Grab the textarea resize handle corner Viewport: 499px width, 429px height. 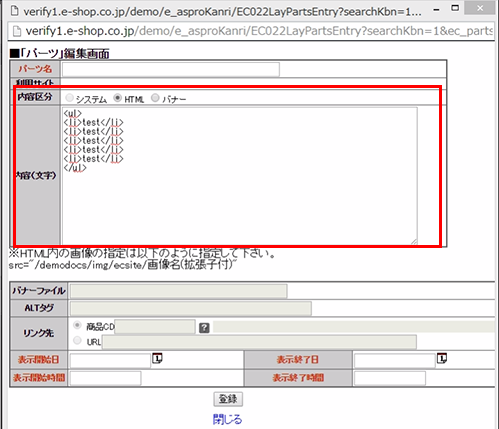414,242
